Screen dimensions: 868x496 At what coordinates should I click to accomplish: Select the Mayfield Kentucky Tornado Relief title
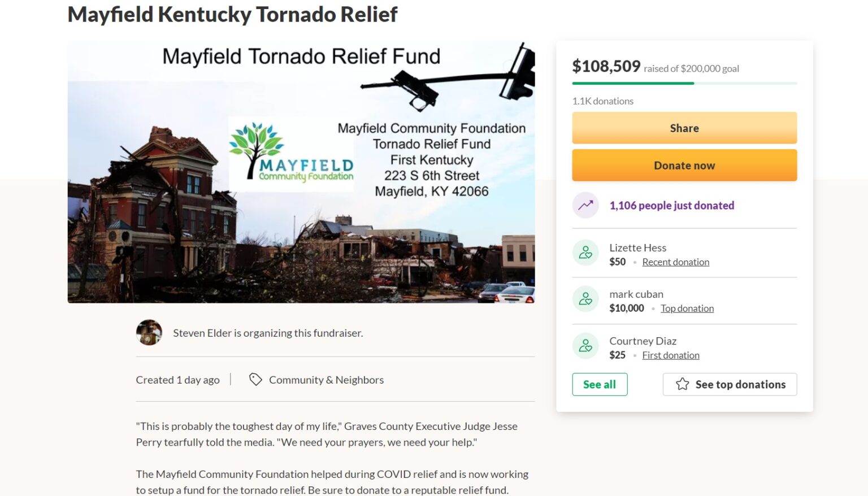pyautogui.click(x=232, y=14)
